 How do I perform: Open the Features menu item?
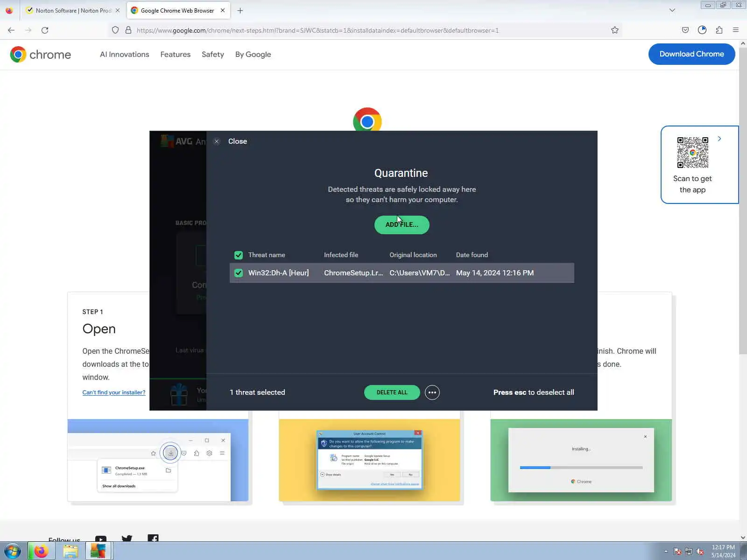coord(176,55)
